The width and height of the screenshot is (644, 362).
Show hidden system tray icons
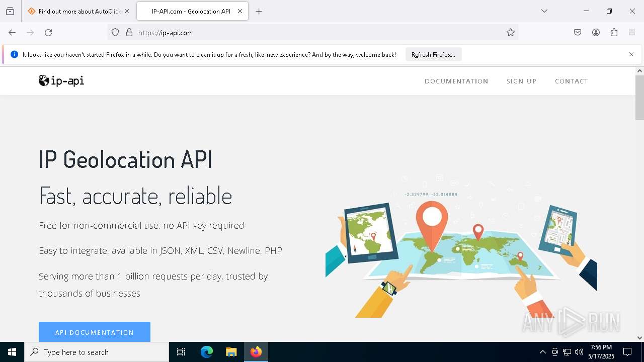point(542,352)
